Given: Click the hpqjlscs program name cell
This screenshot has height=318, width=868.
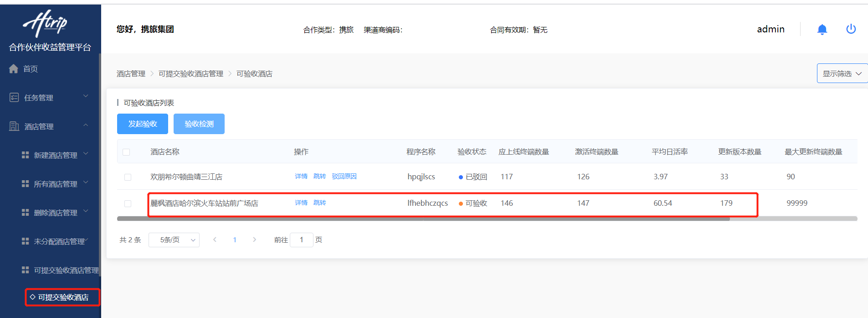Looking at the screenshot, I should click(421, 177).
